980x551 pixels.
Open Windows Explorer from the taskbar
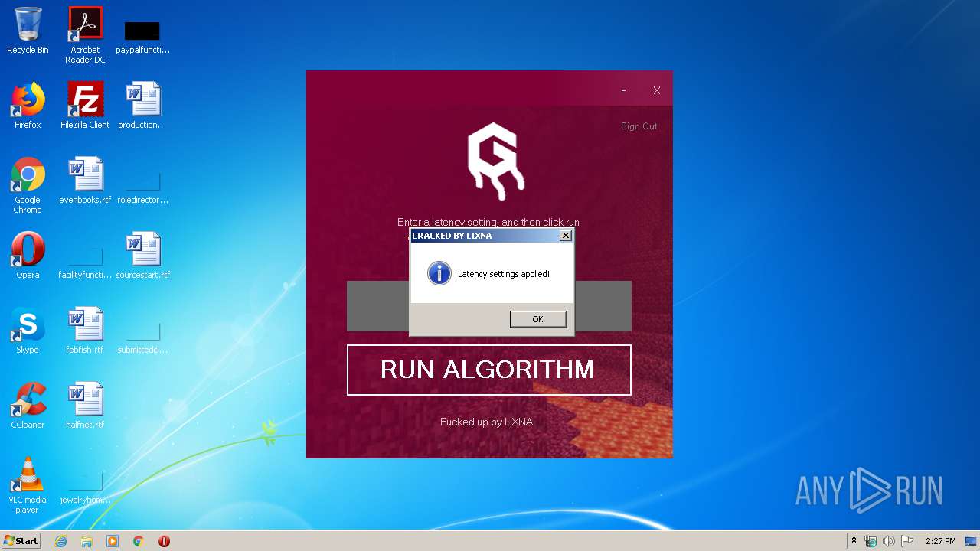point(87,541)
